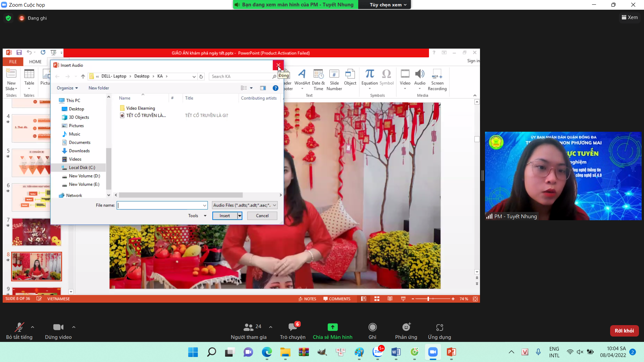Click the dialog's help question mark icon
644x362 pixels.
[x=275, y=88]
